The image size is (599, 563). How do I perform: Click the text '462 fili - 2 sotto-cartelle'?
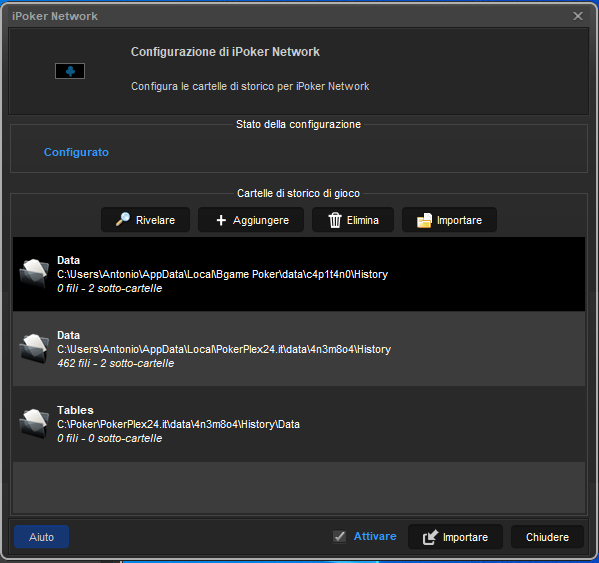[x=116, y=363]
